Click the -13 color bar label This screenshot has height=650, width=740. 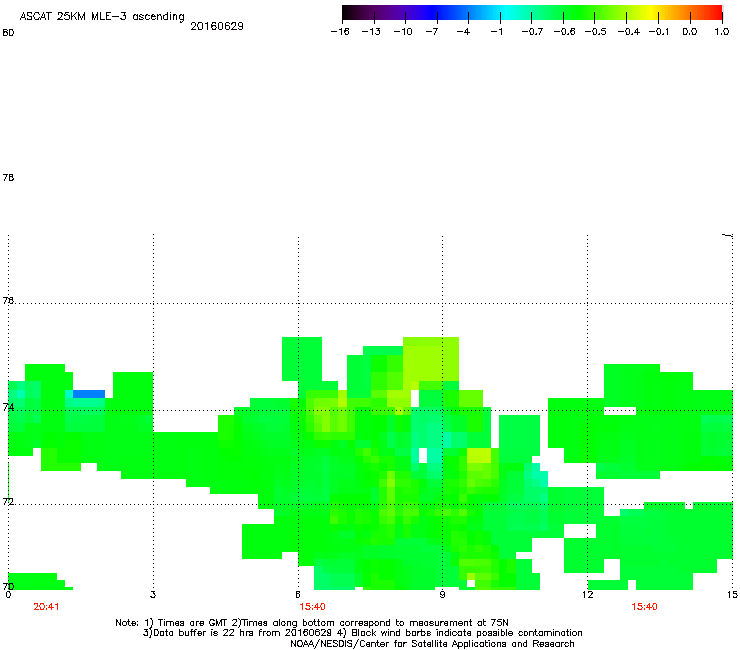(x=371, y=32)
